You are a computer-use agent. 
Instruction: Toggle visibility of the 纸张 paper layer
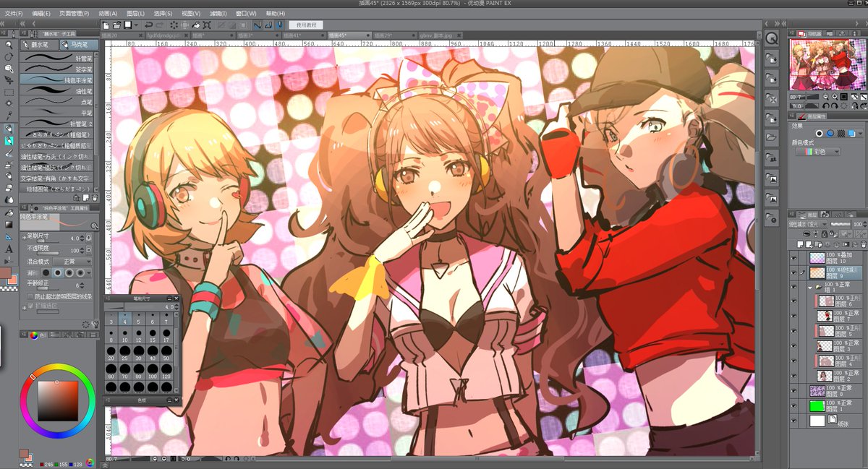[x=793, y=421]
